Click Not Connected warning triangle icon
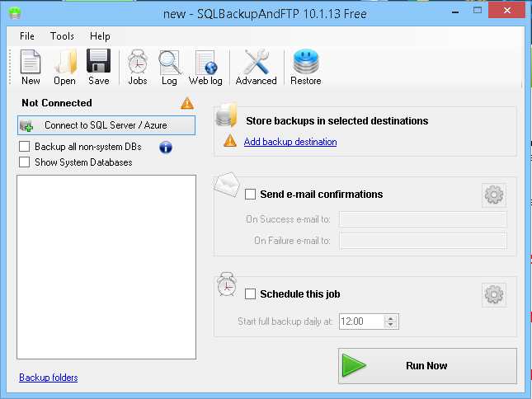 coord(187,103)
